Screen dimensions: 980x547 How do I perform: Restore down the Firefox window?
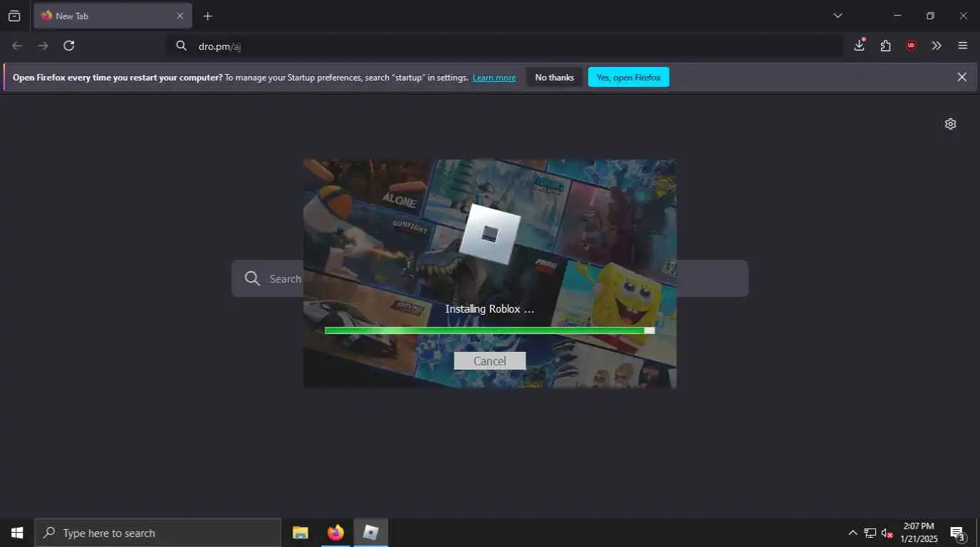(x=930, y=16)
